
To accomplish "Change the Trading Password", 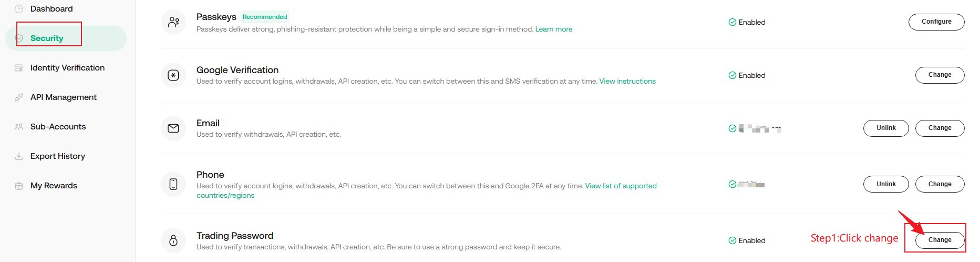I will (x=940, y=240).
